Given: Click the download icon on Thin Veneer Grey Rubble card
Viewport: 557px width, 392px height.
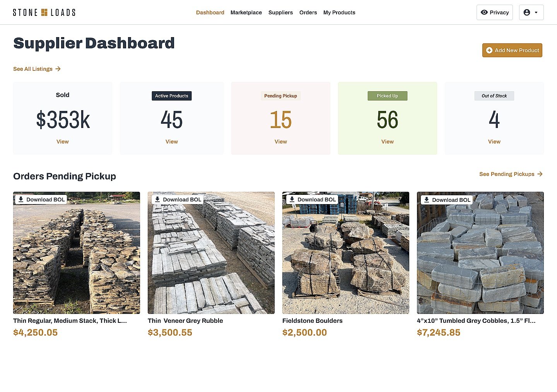Looking at the screenshot, I should tap(157, 199).
